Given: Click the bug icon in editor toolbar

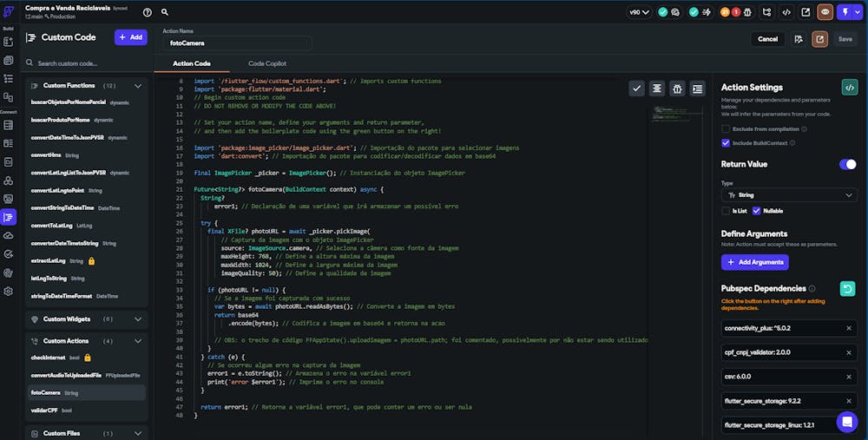Looking at the screenshot, I should (x=677, y=88).
